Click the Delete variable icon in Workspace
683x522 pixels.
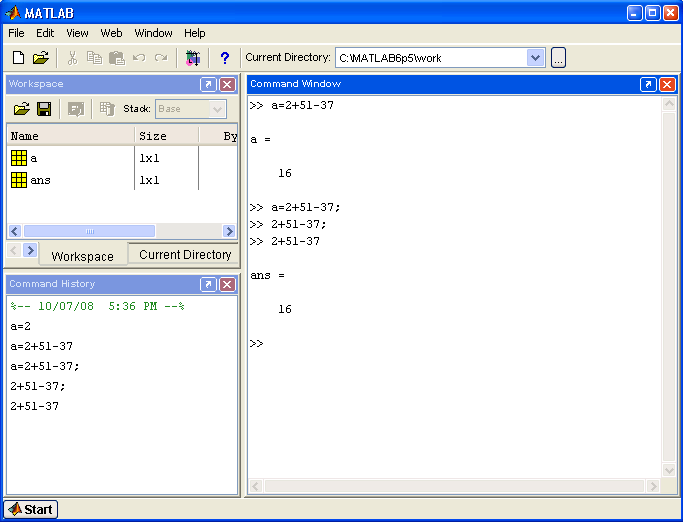pos(107,108)
